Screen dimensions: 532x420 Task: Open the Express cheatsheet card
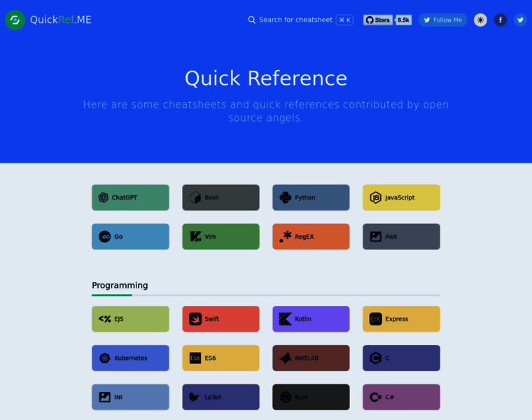click(401, 319)
